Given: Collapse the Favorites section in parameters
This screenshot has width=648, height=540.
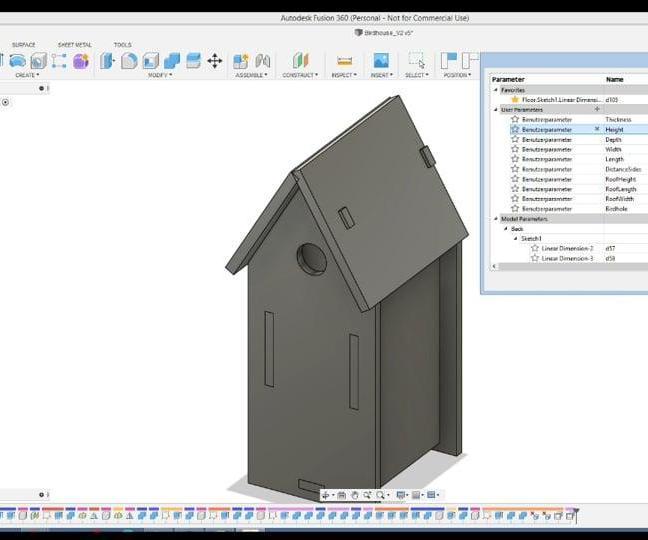Looking at the screenshot, I should point(496,90).
